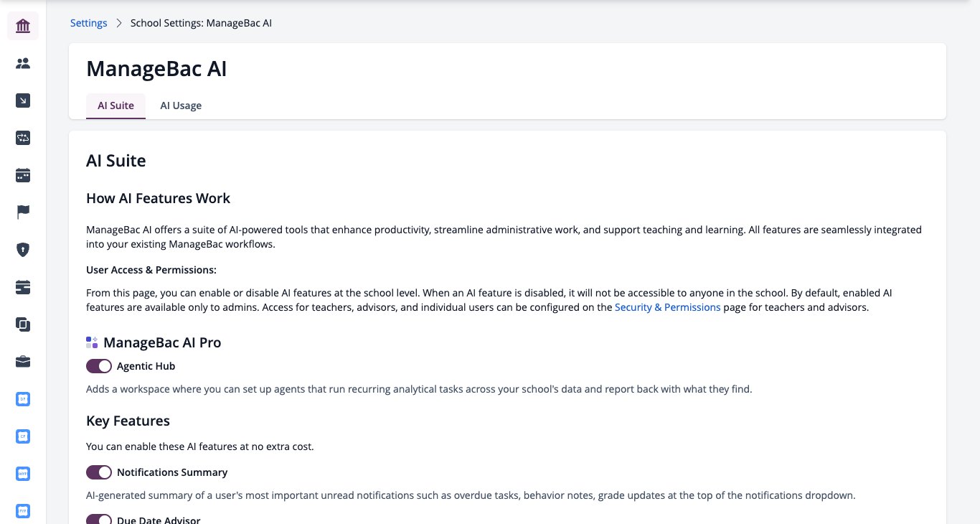Click the sparkle icon beside ManageBac AI Pro
Screen dimensions: 980x524
(92, 342)
